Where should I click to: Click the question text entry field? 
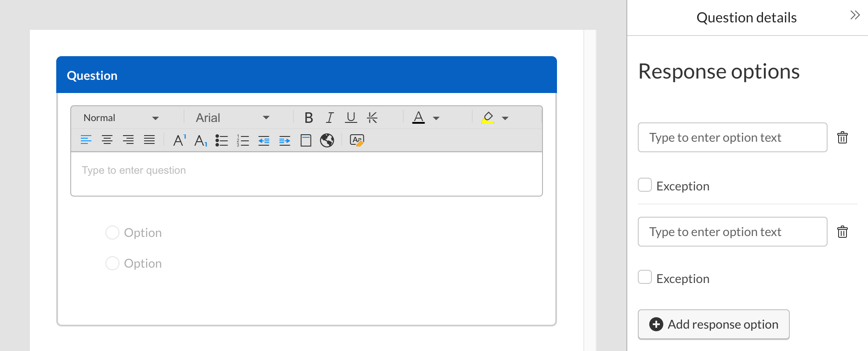306,174
